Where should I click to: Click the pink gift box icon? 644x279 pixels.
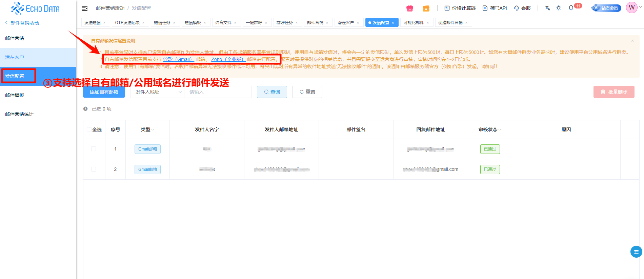(x=410, y=8)
